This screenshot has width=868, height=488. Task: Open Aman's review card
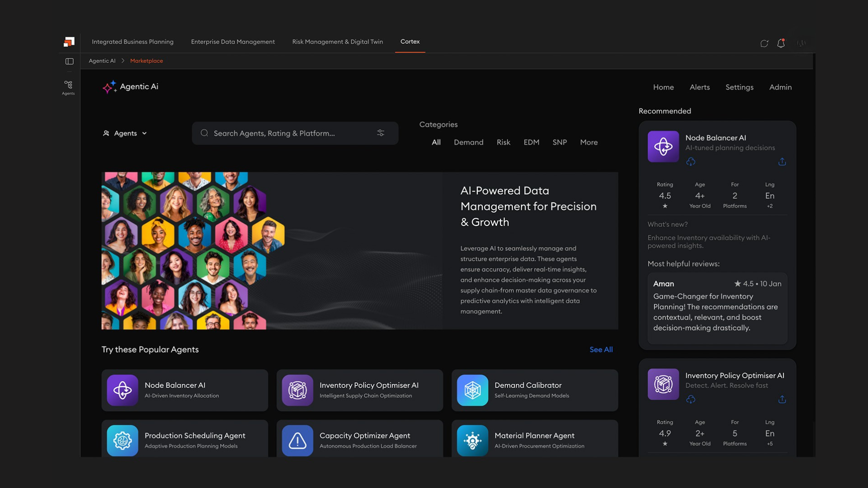tap(717, 308)
